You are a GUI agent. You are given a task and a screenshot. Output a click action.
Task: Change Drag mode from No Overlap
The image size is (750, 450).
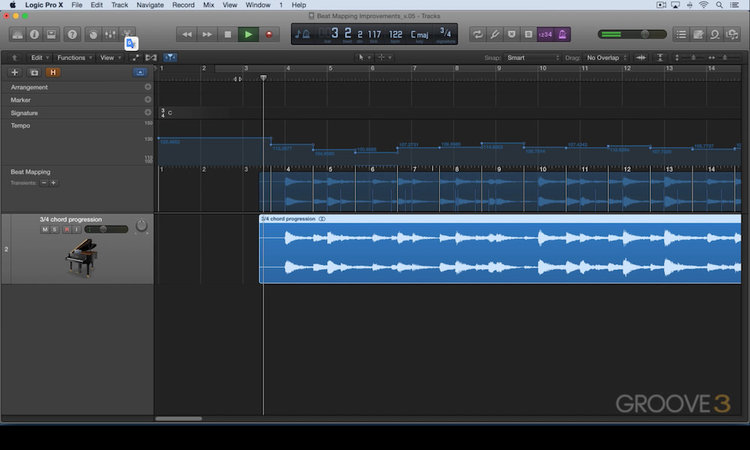coord(607,58)
